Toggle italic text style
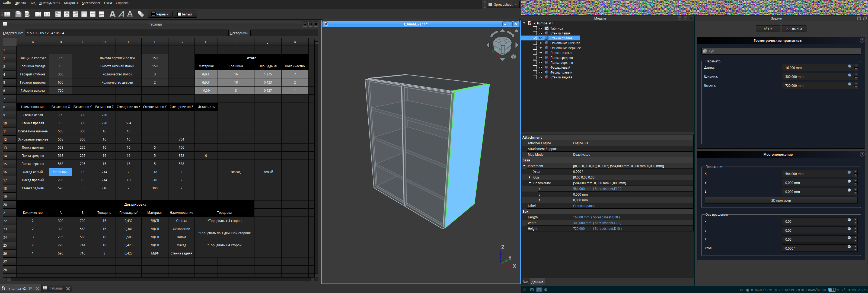The width and height of the screenshot is (868, 293). click(x=121, y=14)
